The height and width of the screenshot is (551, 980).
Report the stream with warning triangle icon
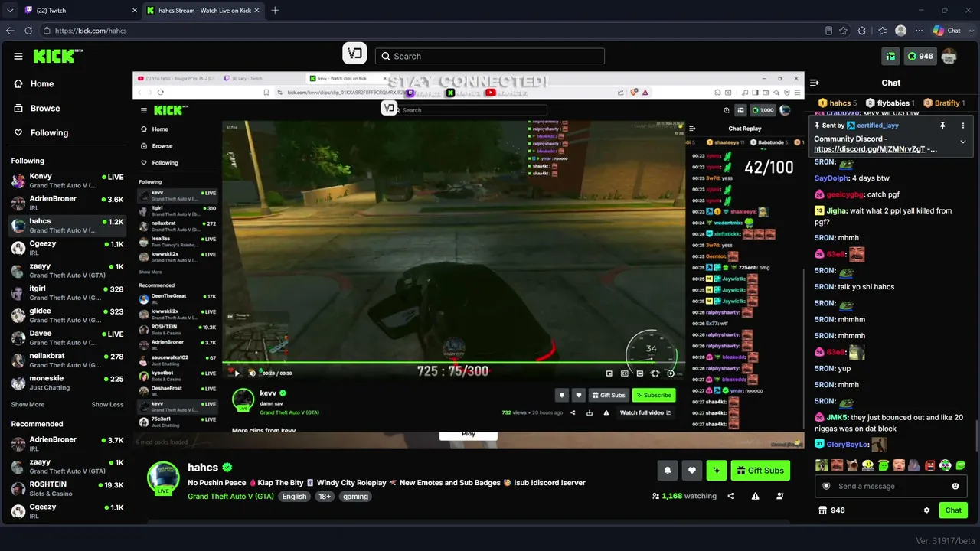755,496
